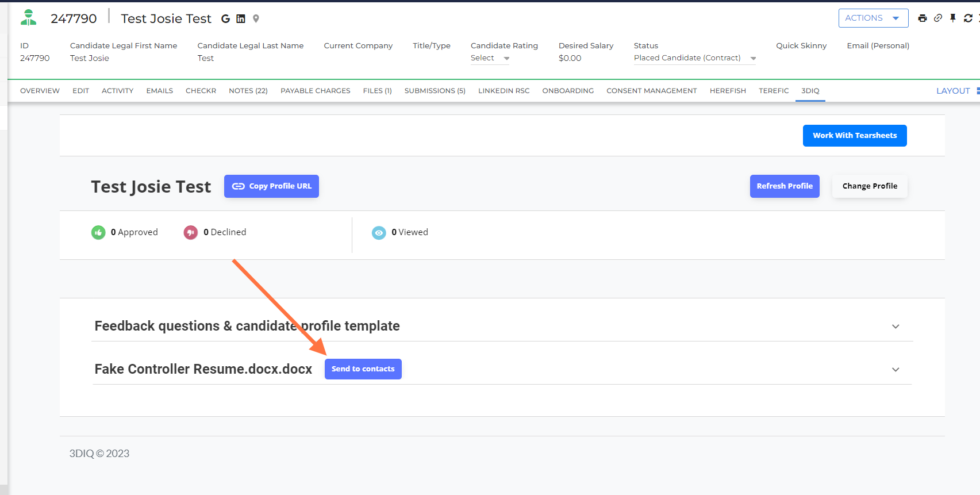This screenshot has height=495, width=980.
Task: Click the blue eye Viewed icon
Action: point(379,232)
